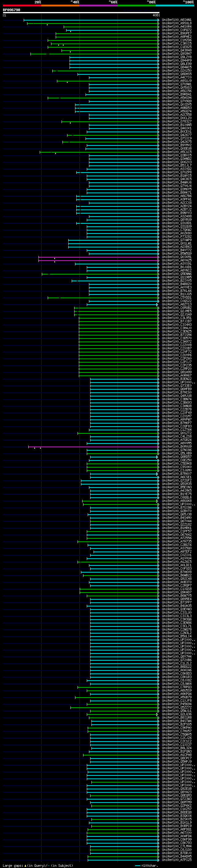Open hit UniRef100_A9SUL8
Viewport: 197px width, 868px height.
[177, 23]
